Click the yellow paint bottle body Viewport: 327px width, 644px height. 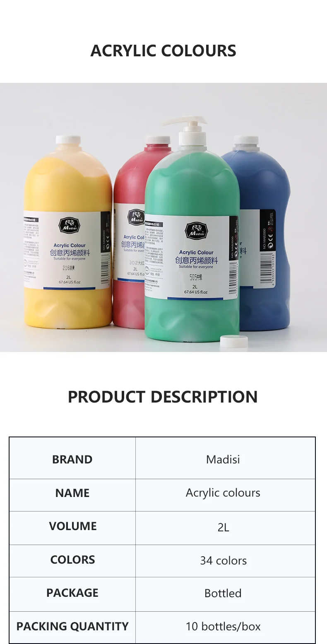[x=68, y=232]
